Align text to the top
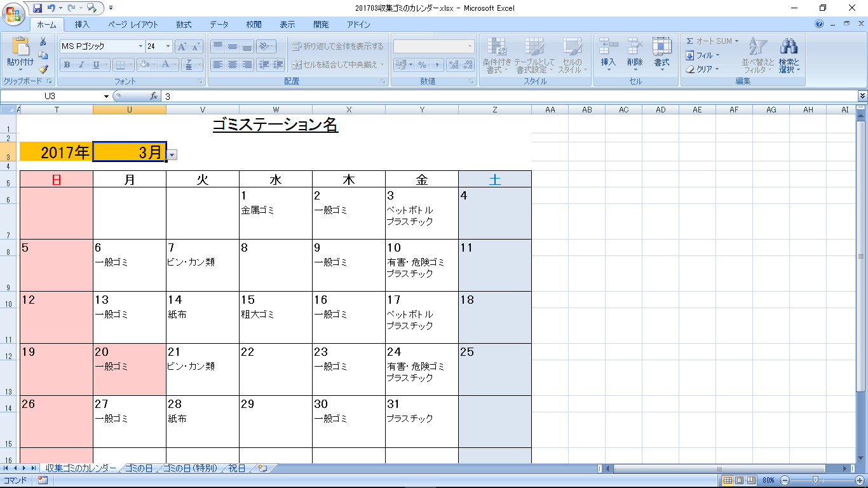The height and width of the screenshot is (488, 868). pos(218,46)
